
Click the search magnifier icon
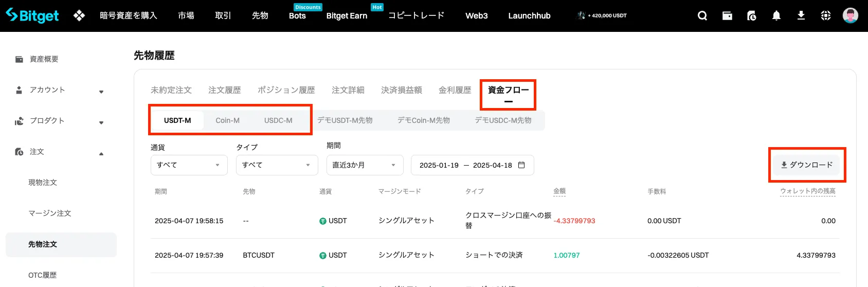pyautogui.click(x=702, y=15)
